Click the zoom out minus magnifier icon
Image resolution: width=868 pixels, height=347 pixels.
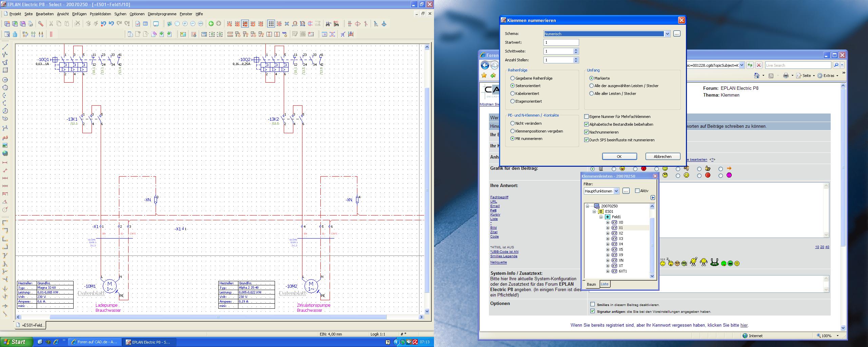pyautogui.click(x=193, y=24)
